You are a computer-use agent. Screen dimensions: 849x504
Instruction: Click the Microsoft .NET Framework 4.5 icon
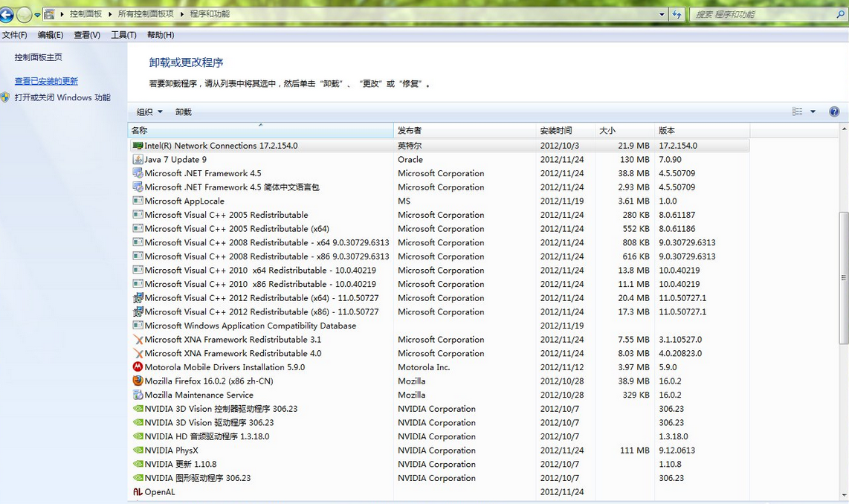pyautogui.click(x=138, y=173)
